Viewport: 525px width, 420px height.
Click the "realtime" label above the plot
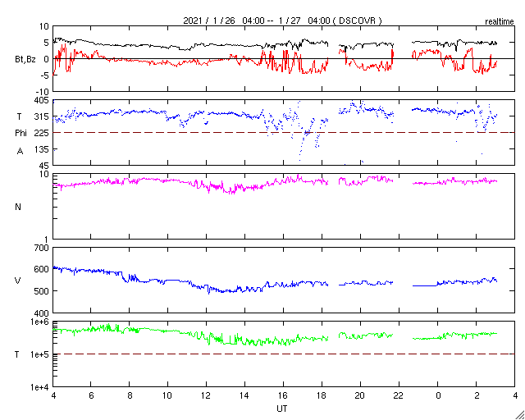click(500, 22)
